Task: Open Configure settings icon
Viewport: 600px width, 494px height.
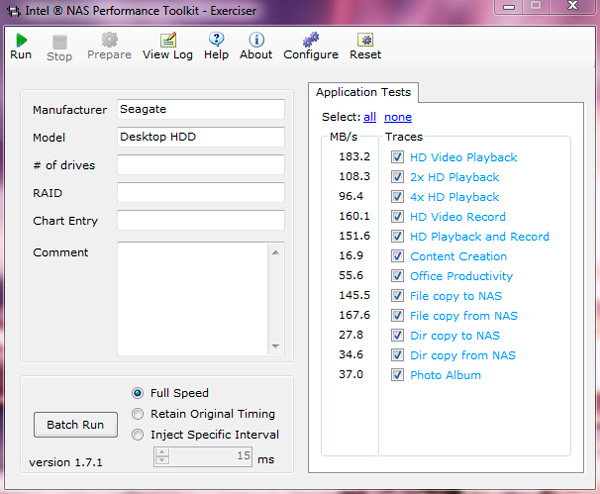Action: [311, 39]
